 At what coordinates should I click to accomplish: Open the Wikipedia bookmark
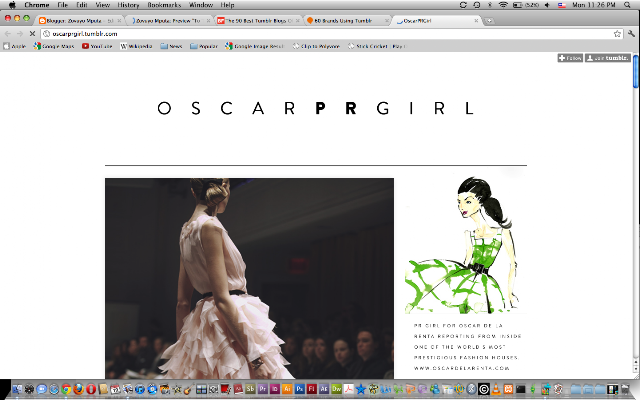[x=136, y=46]
